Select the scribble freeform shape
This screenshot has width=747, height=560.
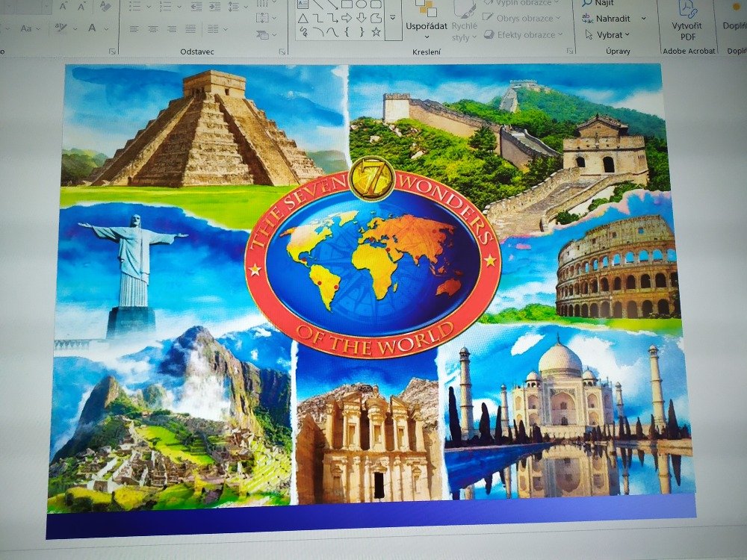coord(303,32)
